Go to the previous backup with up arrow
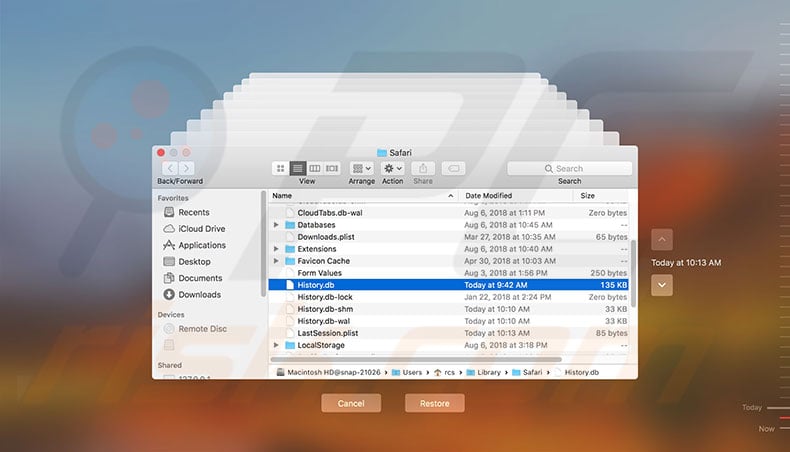 662,240
